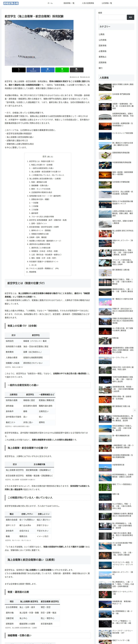Click the sidebar search text field
The image size is (138, 644).
pos(112,17)
